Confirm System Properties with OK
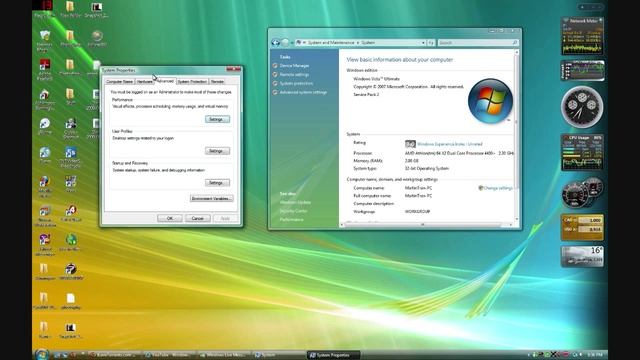Viewport: 640px width, 360px height. tap(170, 218)
